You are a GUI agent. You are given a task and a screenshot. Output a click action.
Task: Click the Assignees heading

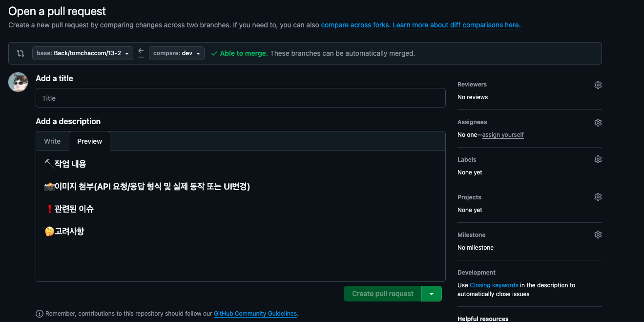(472, 122)
